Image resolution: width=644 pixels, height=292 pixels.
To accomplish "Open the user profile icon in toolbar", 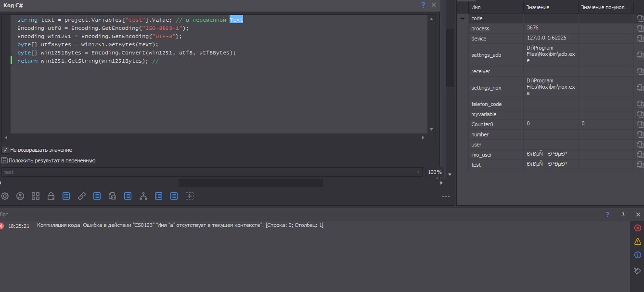I will click(20, 196).
